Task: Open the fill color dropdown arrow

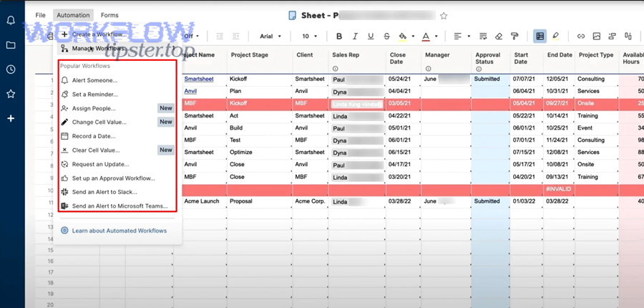Action: [x=413, y=37]
